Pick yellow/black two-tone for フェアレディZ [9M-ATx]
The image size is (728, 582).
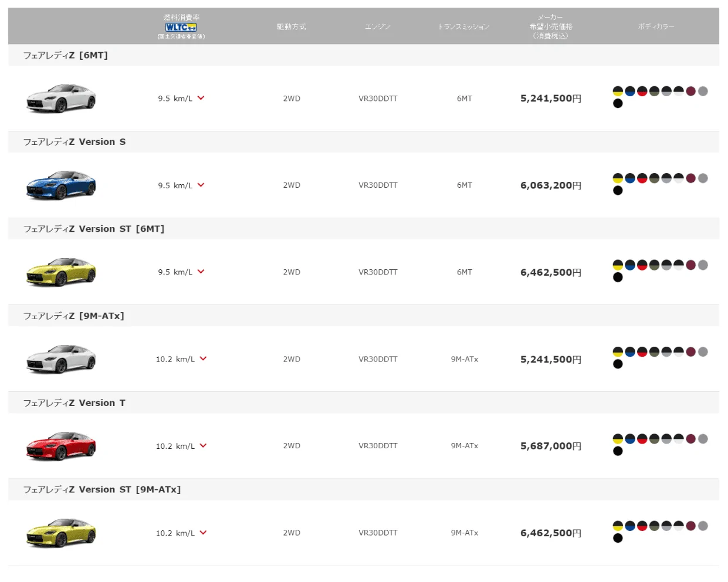click(x=618, y=351)
